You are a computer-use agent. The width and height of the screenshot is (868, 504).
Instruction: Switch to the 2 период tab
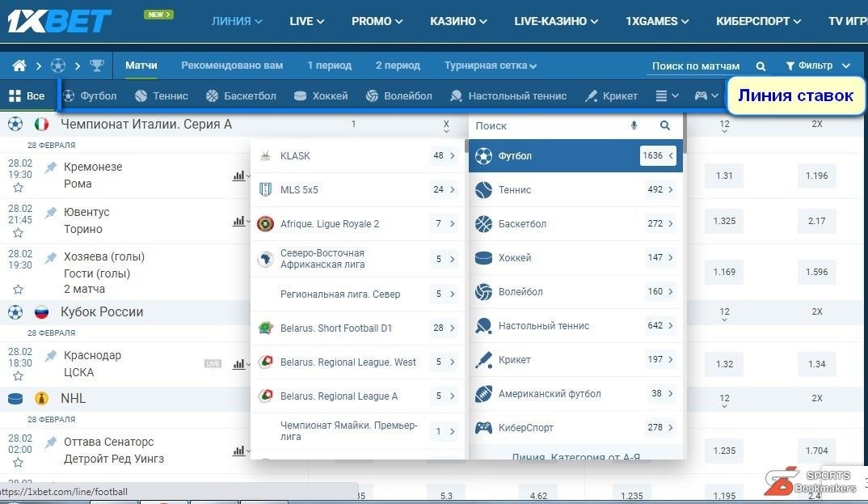coord(398,66)
